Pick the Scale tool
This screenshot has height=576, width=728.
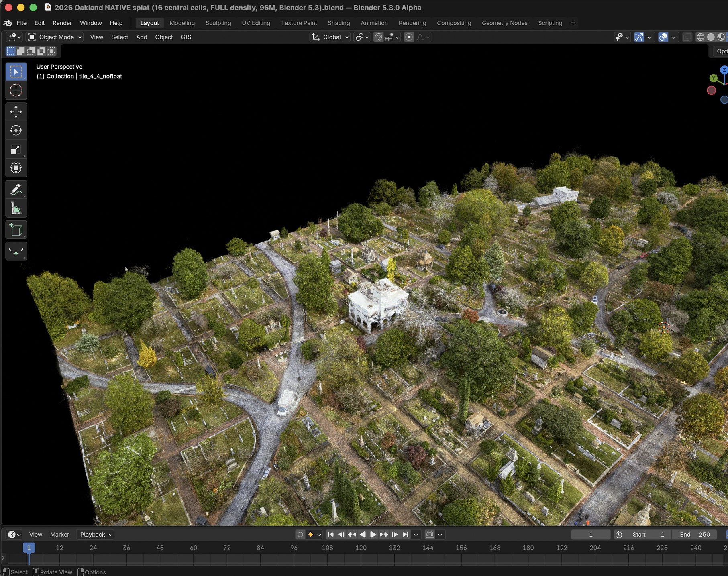pyautogui.click(x=16, y=149)
